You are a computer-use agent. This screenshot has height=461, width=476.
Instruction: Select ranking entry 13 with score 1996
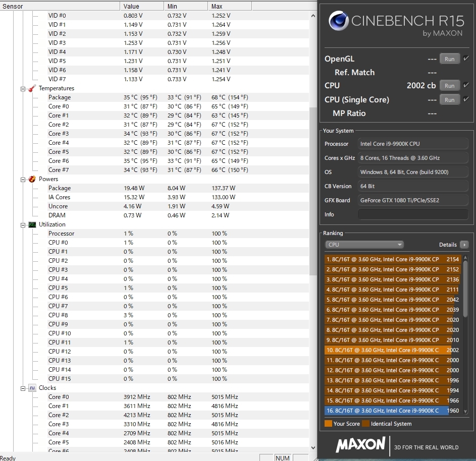pos(393,380)
